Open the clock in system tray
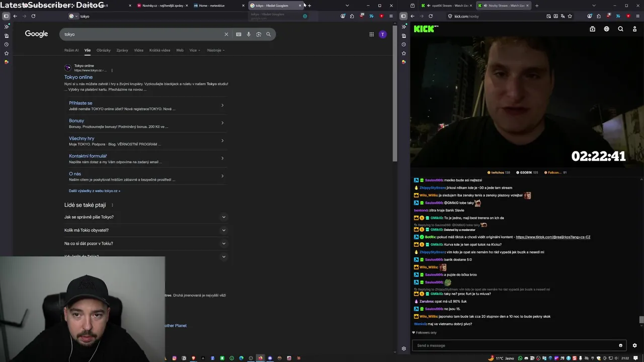This screenshot has width=644, height=362. pyautogui.click(x=625, y=358)
